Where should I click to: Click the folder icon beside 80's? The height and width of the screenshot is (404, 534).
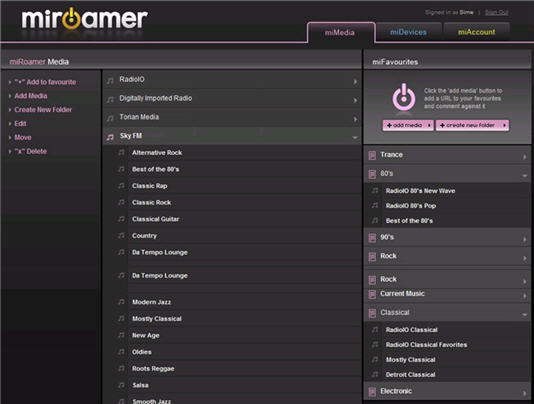coord(372,174)
